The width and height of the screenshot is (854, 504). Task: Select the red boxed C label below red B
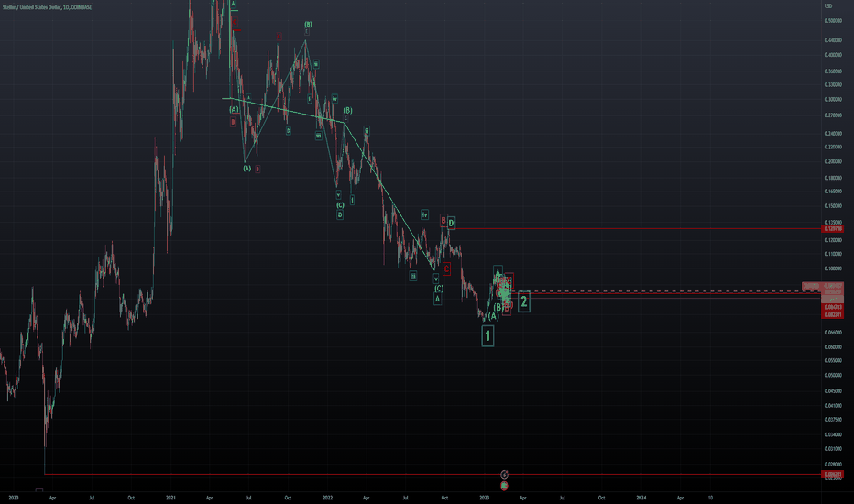pyautogui.click(x=446, y=268)
